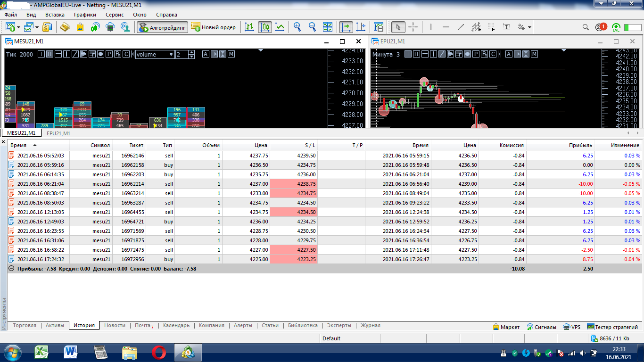Open the account notifications icon with red badge

601,27
